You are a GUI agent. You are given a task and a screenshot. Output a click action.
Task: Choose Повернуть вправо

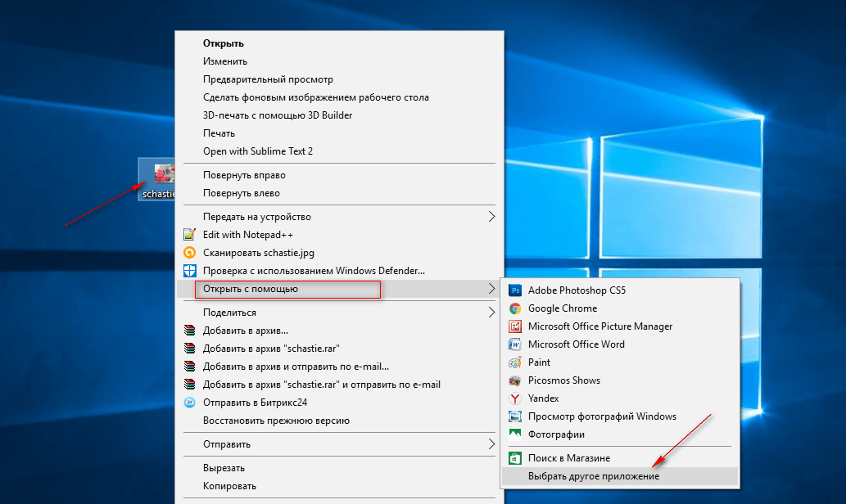[x=244, y=175]
